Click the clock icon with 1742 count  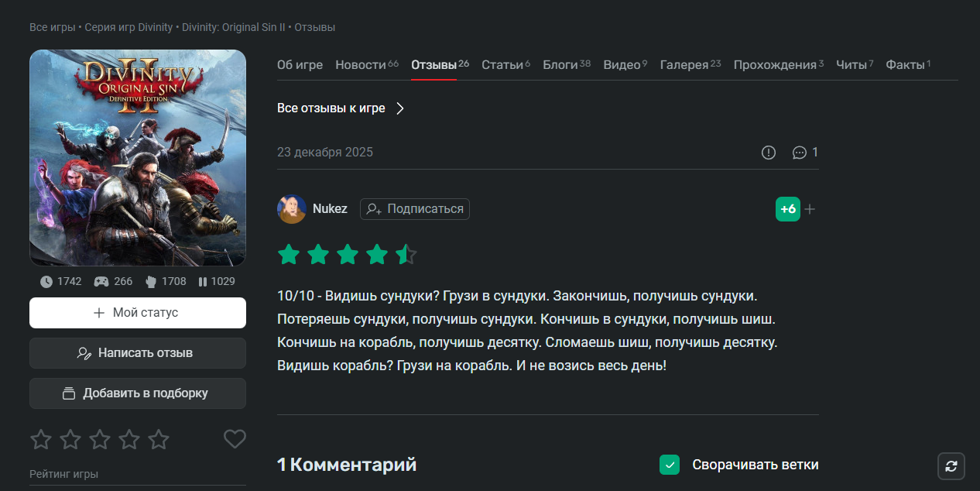point(46,282)
